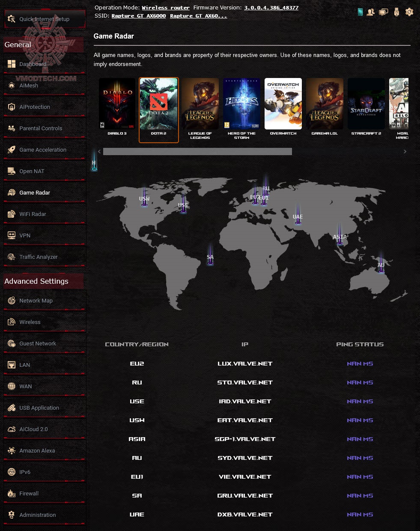420x531 pixels.
Task: Click the Dashboard sidebar icon
Action: pyautogui.click(x=12, y=64)
